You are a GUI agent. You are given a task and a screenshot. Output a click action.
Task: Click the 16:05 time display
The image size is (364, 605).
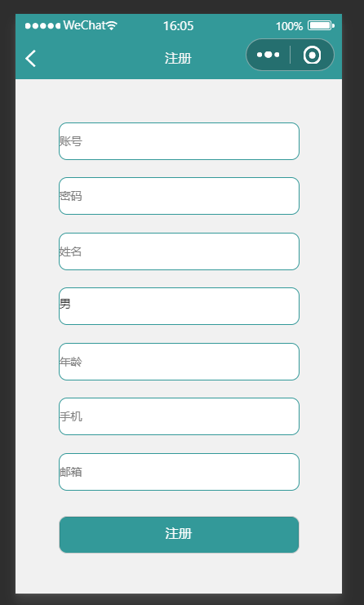pos(178,26)
